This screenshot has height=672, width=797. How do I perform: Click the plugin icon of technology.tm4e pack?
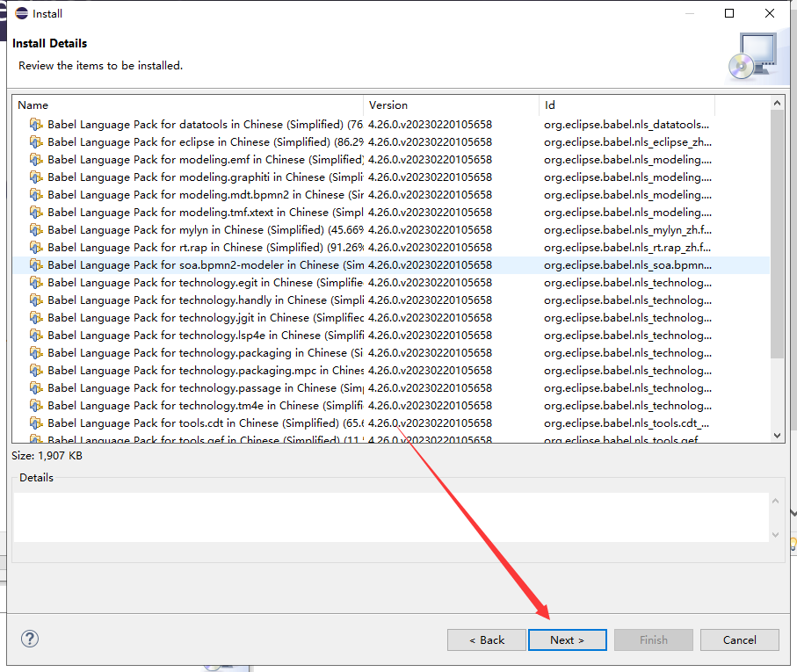[x=36, y=406]
